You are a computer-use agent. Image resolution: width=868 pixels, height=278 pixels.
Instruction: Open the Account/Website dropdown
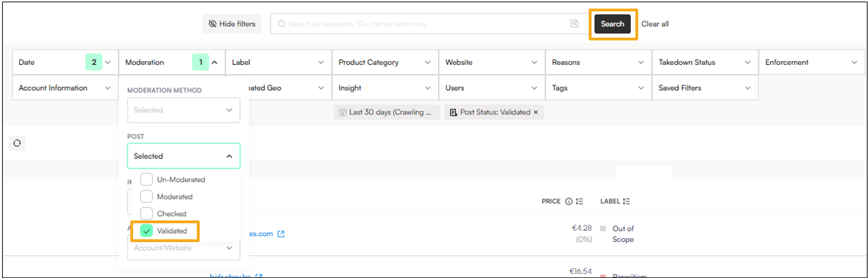pyautogui.click(x=184, y=248)
